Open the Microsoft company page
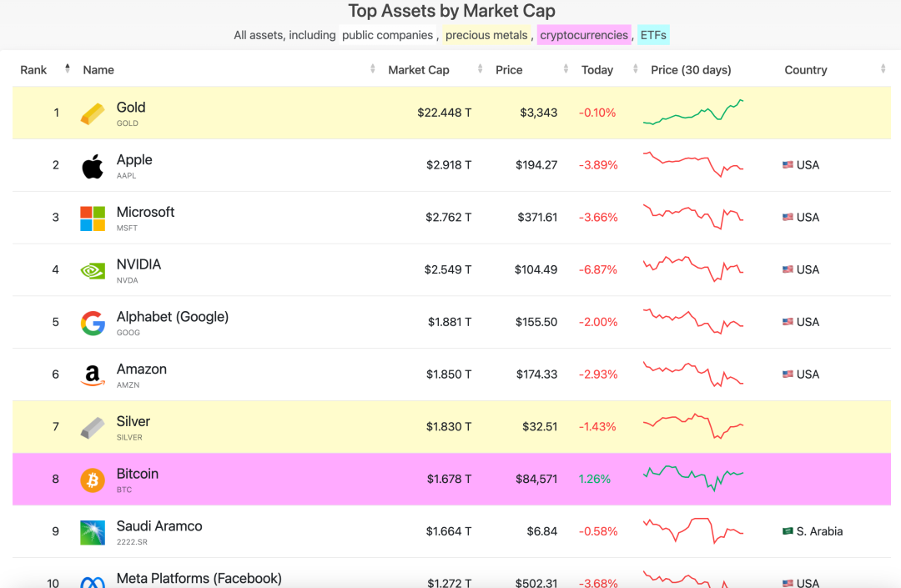Image resolution: width=901 pixels, height=588 pixels. pyautogui.click(x=145, y=212)
